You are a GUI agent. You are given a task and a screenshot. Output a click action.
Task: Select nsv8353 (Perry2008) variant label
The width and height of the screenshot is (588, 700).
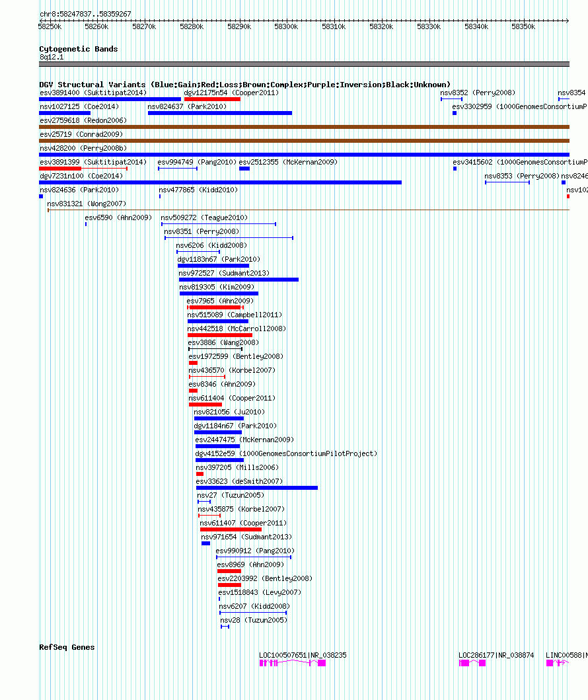522,176
